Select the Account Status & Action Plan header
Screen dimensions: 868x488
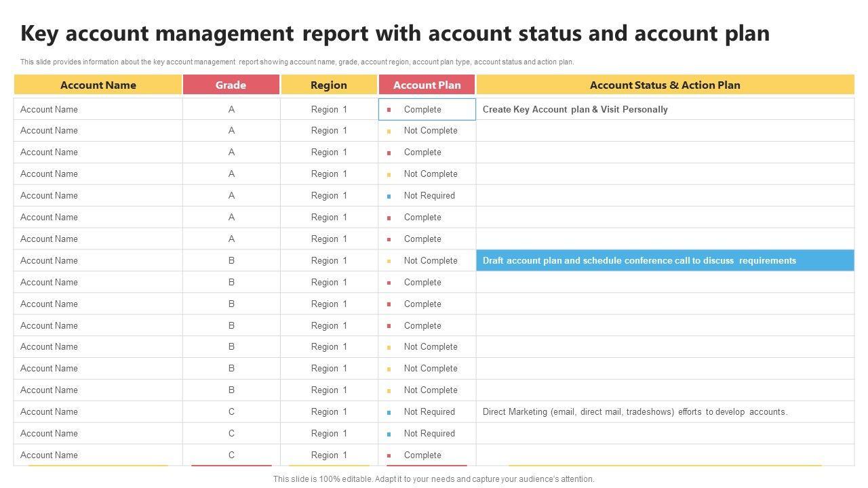point(665,85)
